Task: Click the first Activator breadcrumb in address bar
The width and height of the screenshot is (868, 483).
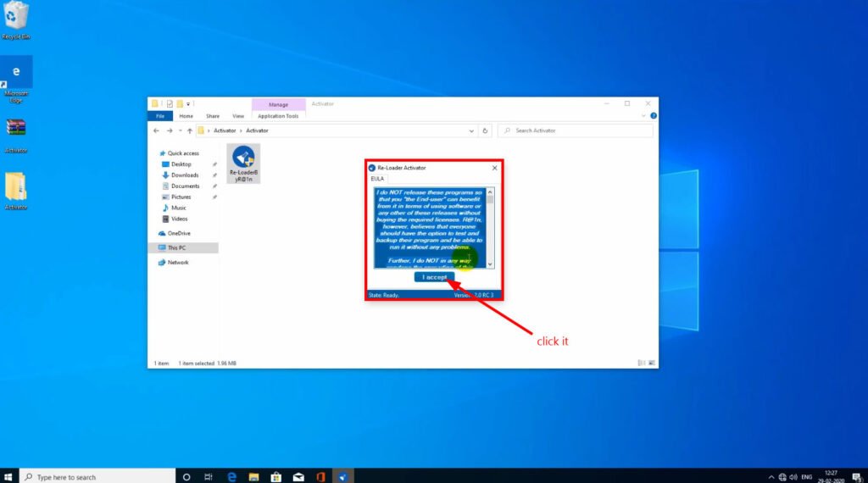Action: point(225,130)
